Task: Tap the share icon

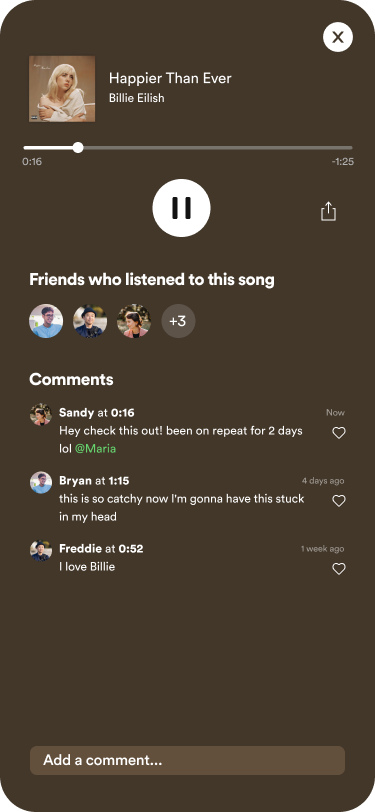Action: [328, 211]
